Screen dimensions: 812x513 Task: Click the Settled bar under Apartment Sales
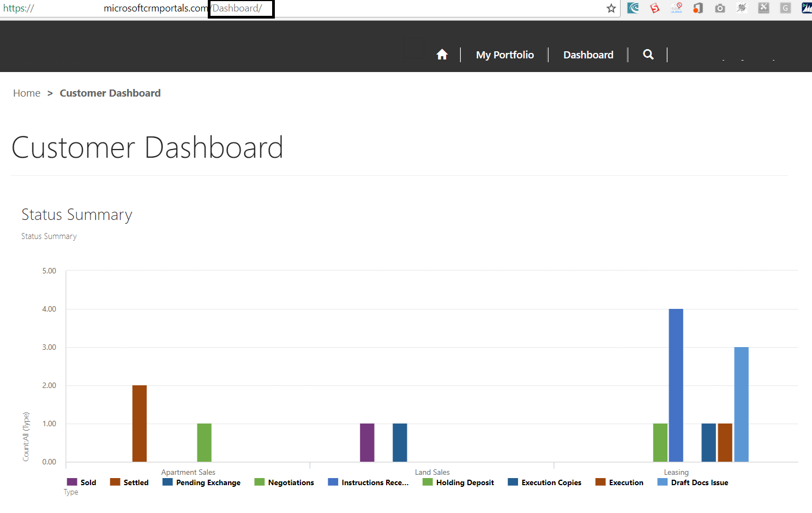tap(140, 423)
